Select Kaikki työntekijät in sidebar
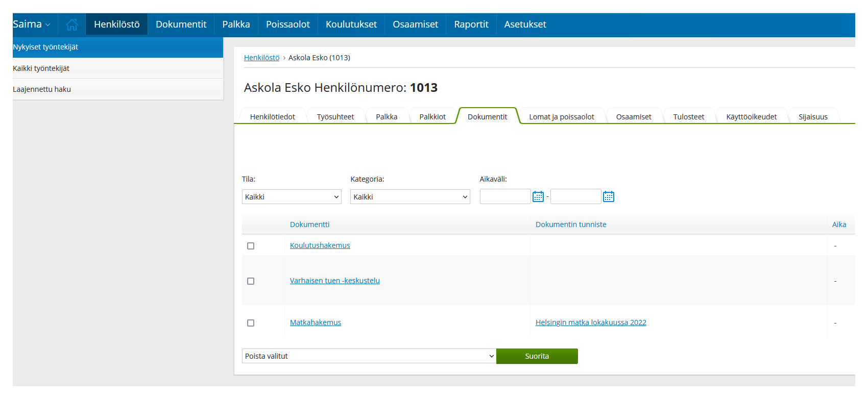Viewport: 868px width, 399px height. pos(118,68)
